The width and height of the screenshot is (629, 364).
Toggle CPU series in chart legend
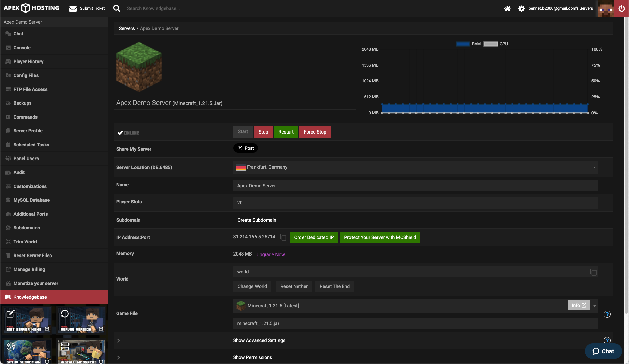[491, 44]
